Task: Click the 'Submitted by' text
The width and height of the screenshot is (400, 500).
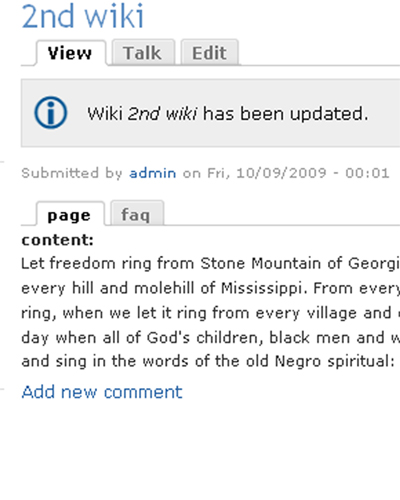Action: [72, 173]
